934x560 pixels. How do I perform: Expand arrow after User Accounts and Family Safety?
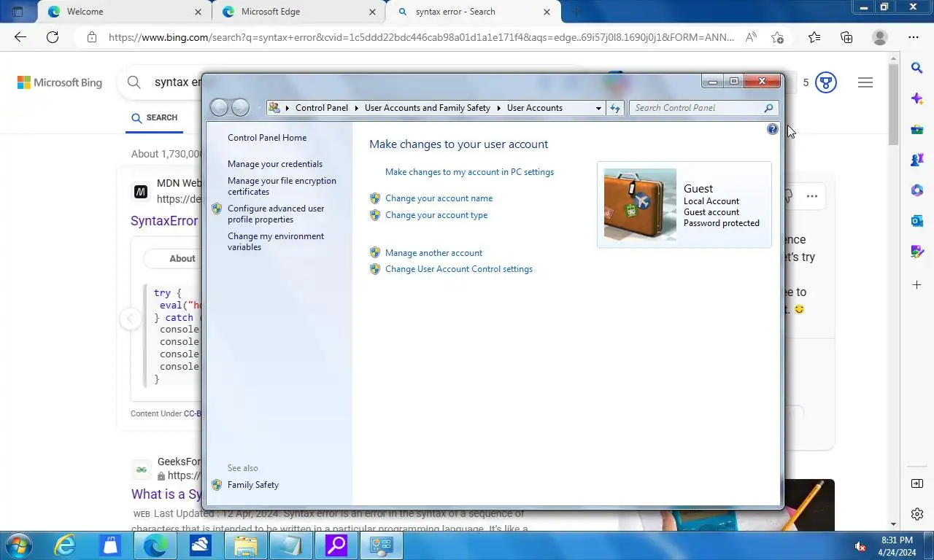499,108
